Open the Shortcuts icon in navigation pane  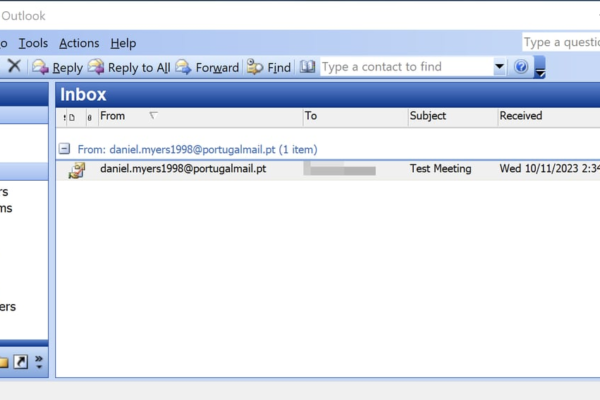pos(21,361)
